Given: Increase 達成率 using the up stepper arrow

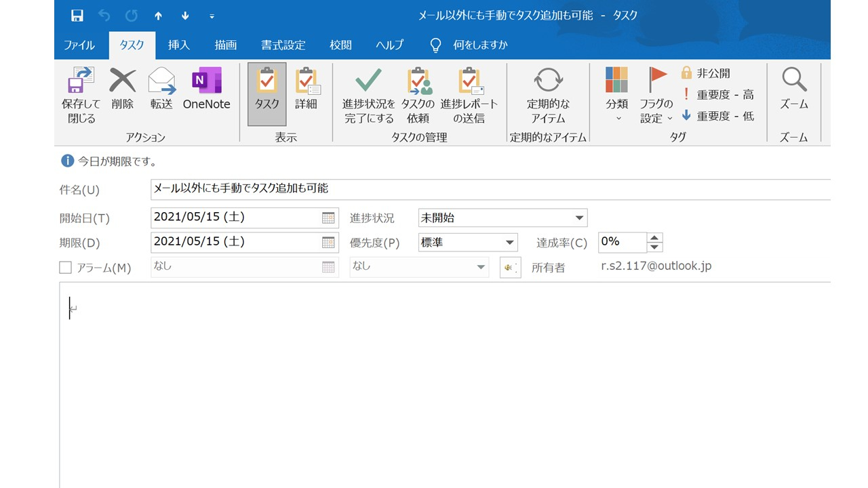Looking at the screenshot, I should 654,238.
